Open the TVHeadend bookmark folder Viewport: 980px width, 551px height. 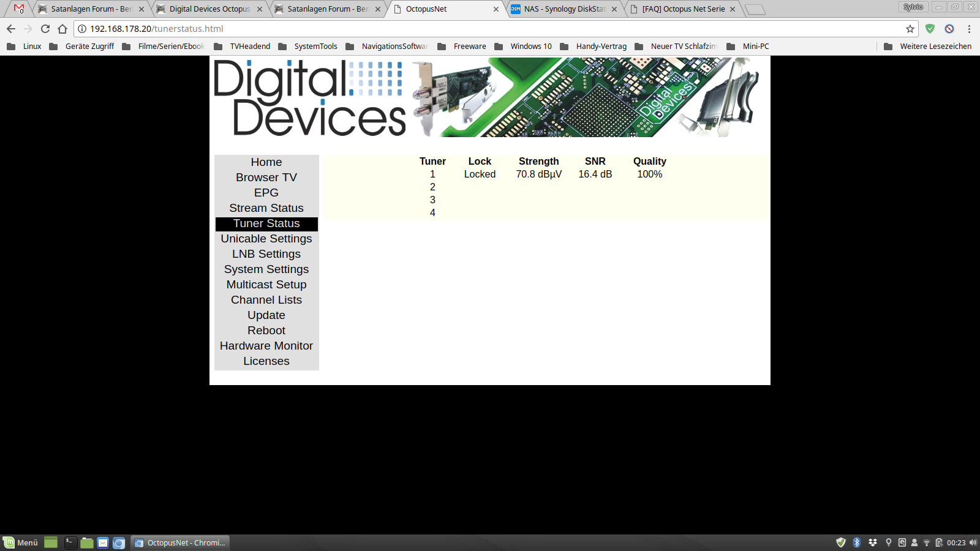243,47
